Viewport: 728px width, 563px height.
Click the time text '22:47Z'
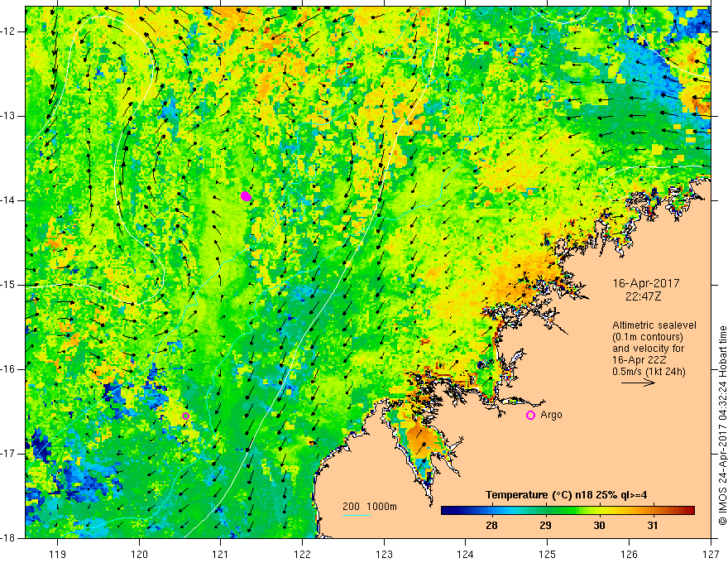[x=643, y=296]
